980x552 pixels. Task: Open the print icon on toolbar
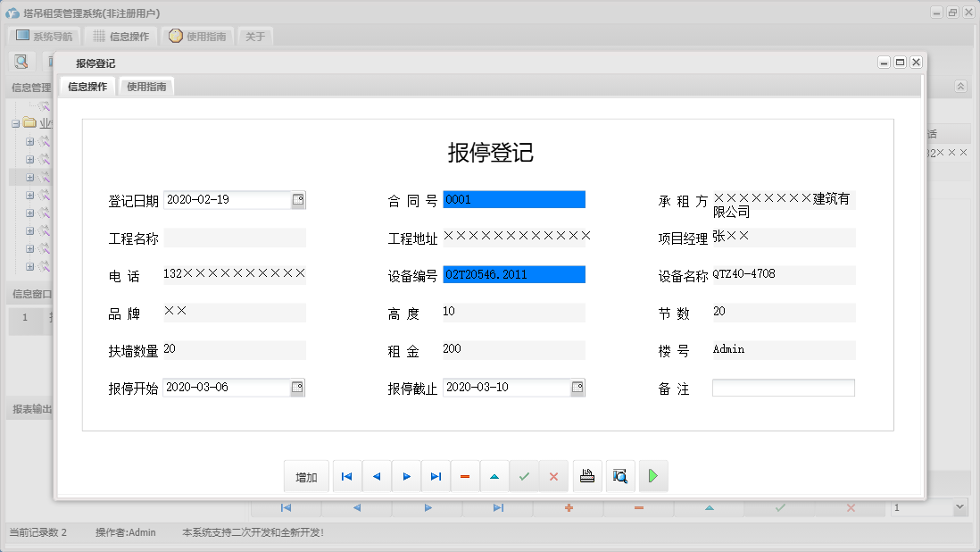pos(587,476)
